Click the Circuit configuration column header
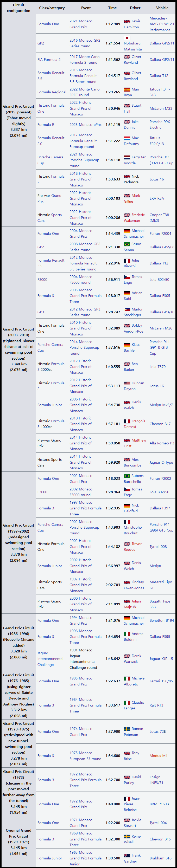Viewport: 177px width, 868px height. (x=18, y=8)
